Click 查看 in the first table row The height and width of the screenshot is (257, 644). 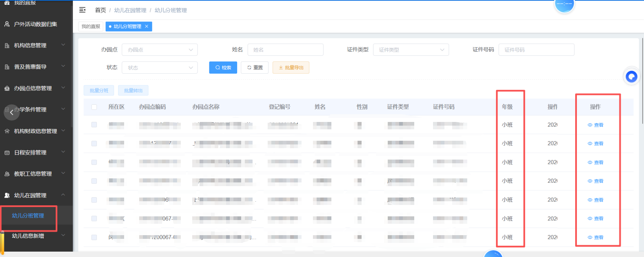tap(599, 125)
